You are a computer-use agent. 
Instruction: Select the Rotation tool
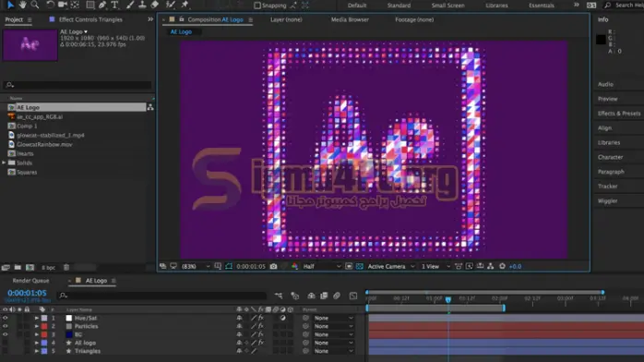pyautogui.click(x=50, y=5)
